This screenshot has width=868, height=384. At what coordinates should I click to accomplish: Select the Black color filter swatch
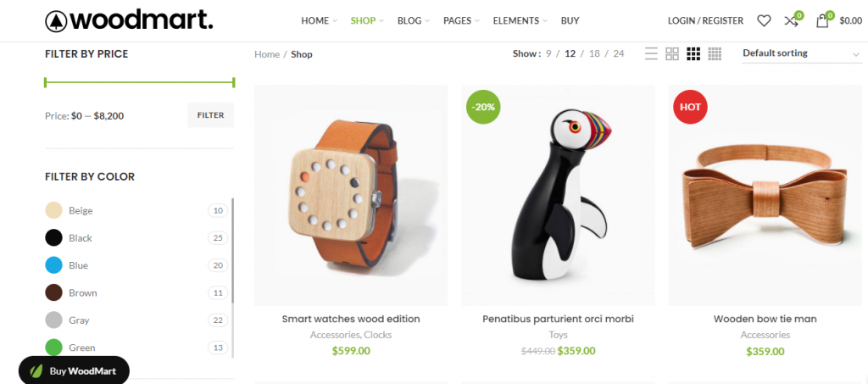click(x=53, y=238)
